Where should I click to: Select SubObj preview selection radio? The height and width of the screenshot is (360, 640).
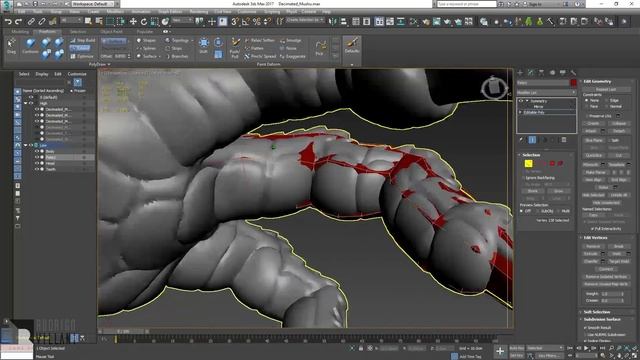pyautogui.click(x=538, y=211)
